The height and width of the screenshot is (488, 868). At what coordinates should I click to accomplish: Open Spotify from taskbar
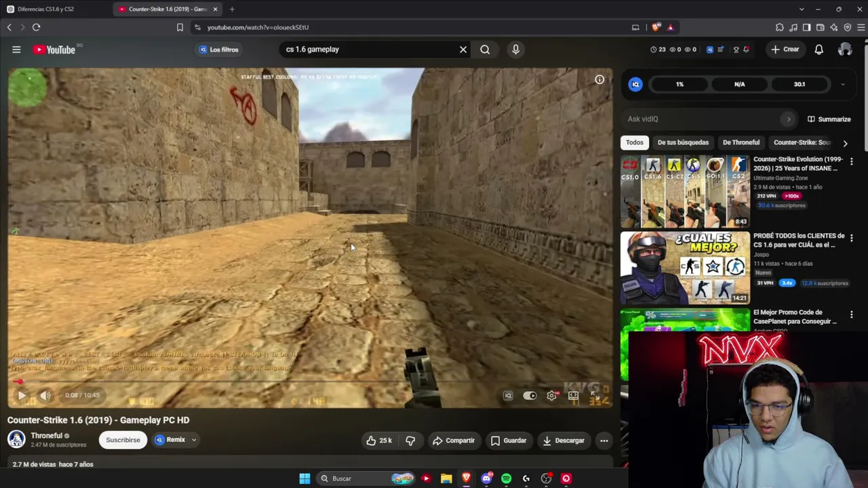[x=506, y=479]
